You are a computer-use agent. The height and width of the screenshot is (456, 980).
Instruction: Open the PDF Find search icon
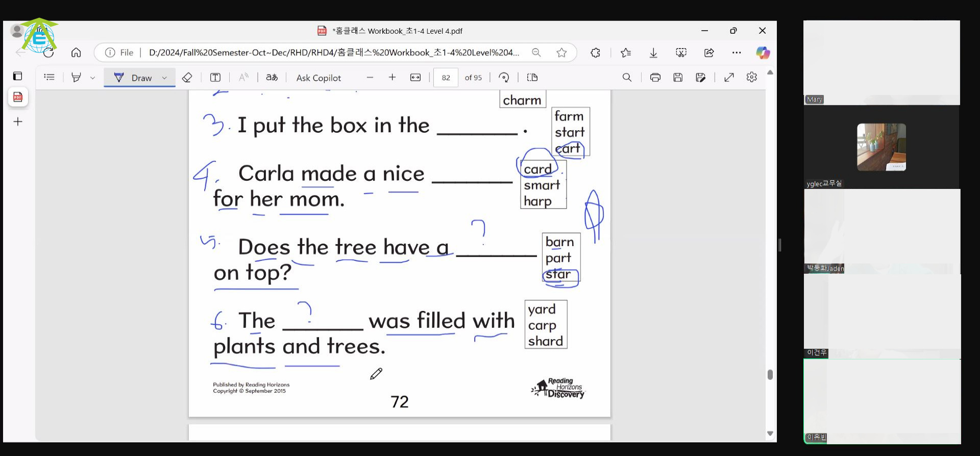tap(627, 77)
